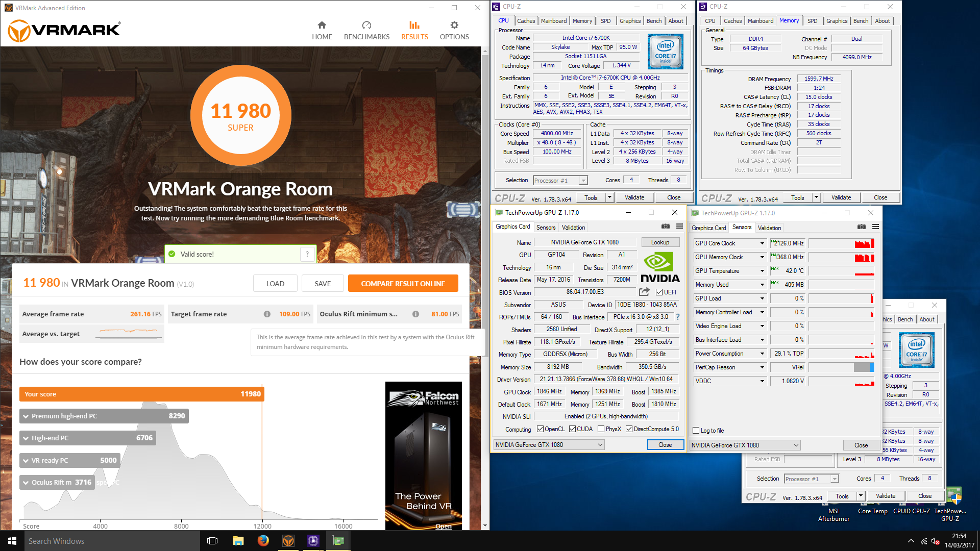The width and height of the screenshot is (980, 551).
Task: Open Core Temp desktop shortcut
Action: pyautogui.click(x=873, y=510)
